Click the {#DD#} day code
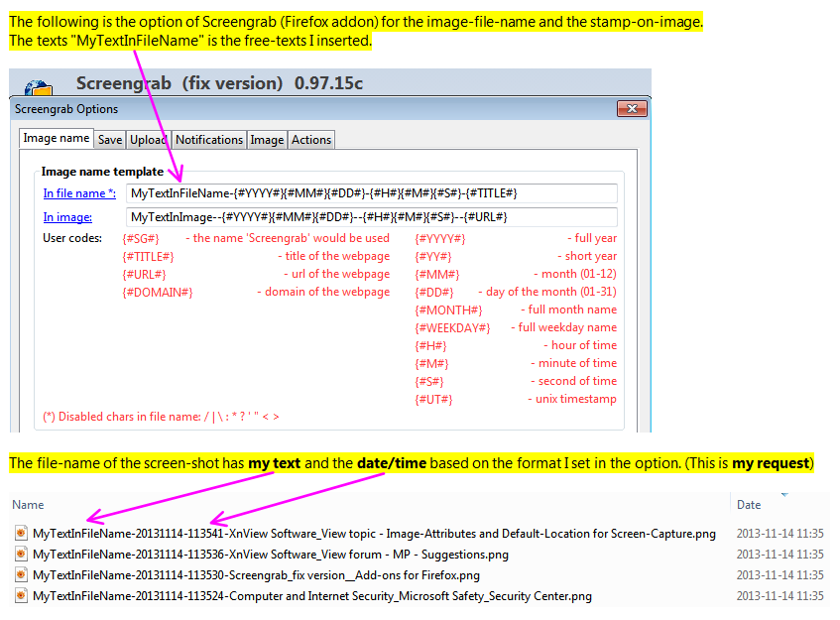 434,293
